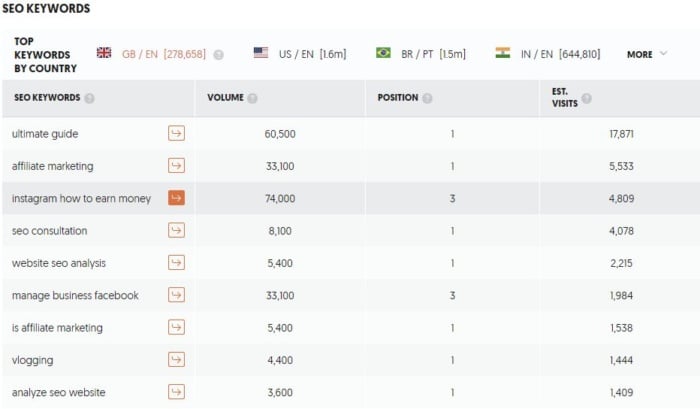Expand the More countries dropdown
Screen dimensions: 700x409
(x=647, y=54)
